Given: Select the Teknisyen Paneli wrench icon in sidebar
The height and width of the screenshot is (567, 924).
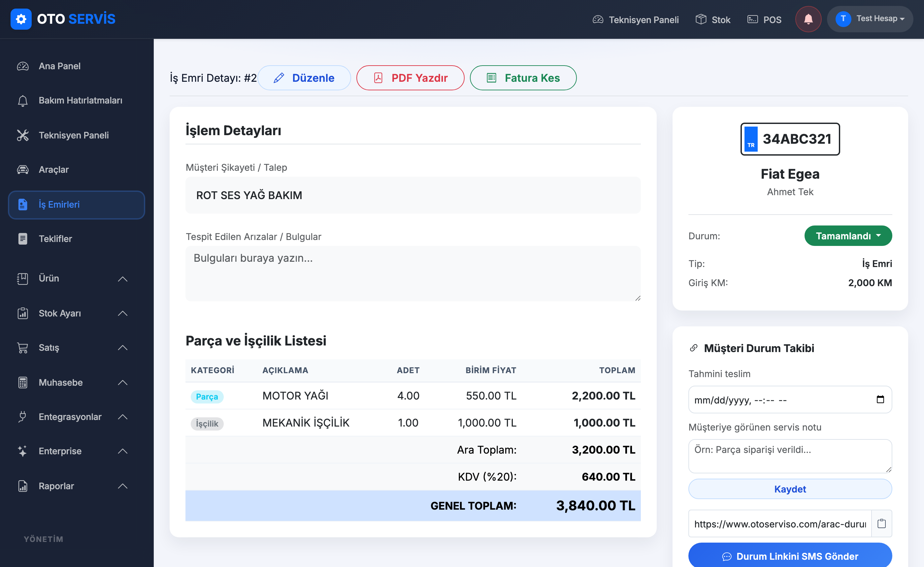Looking at the screenshot, I should click(x=23, y=135).
